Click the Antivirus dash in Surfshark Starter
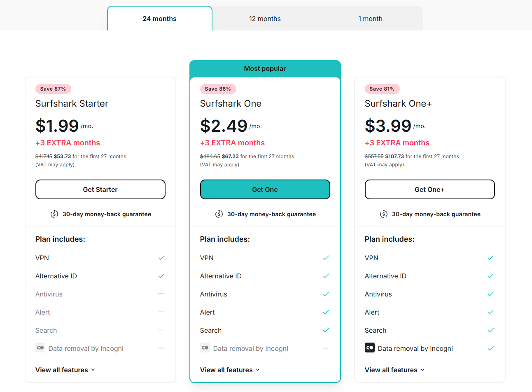532x392 pixels. click(x=161, y=294)
